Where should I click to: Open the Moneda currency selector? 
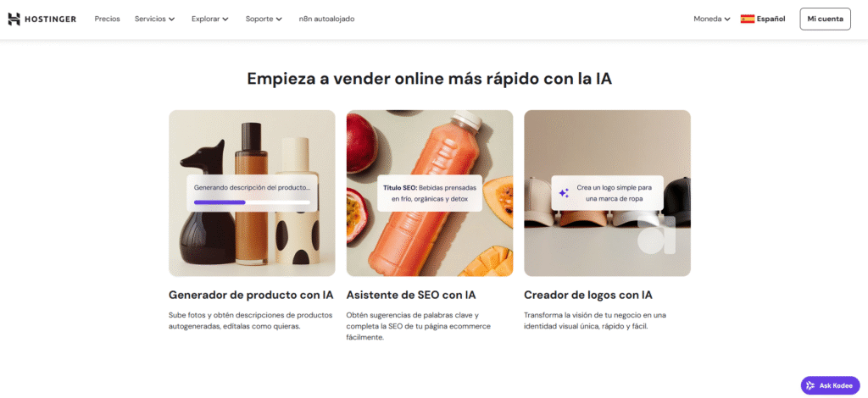(712, 19)
